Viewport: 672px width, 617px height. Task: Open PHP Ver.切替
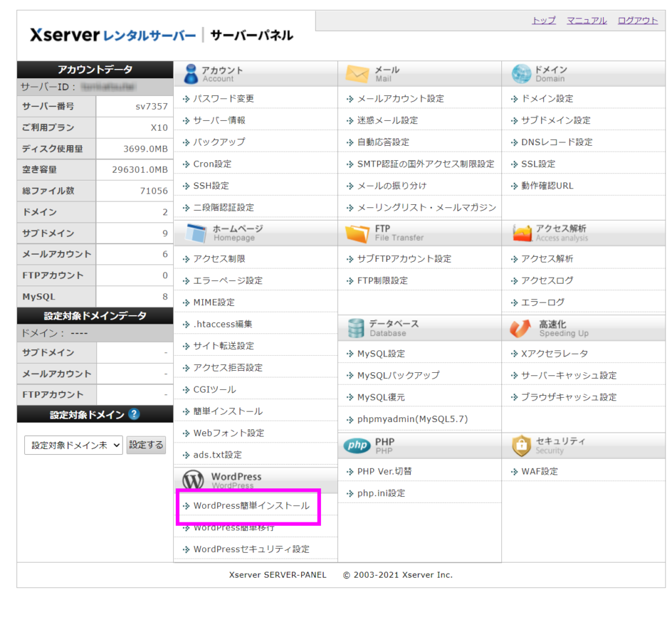pos(385,472)
